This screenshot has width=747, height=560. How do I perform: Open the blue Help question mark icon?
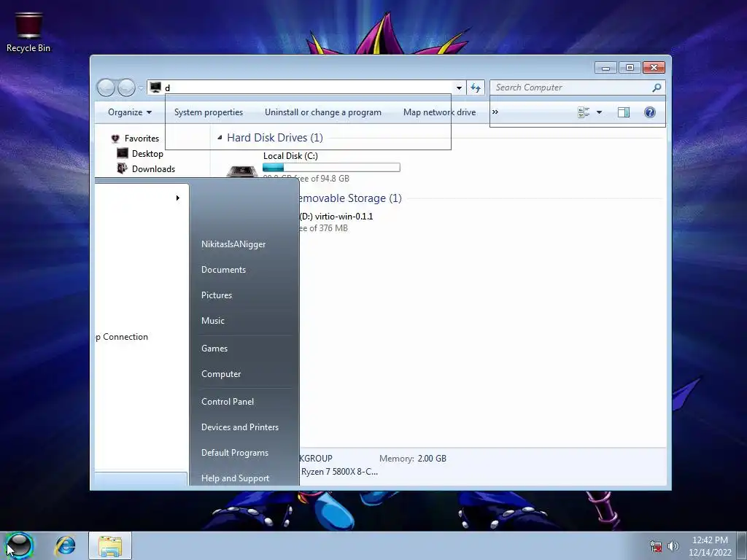point(649,112)
